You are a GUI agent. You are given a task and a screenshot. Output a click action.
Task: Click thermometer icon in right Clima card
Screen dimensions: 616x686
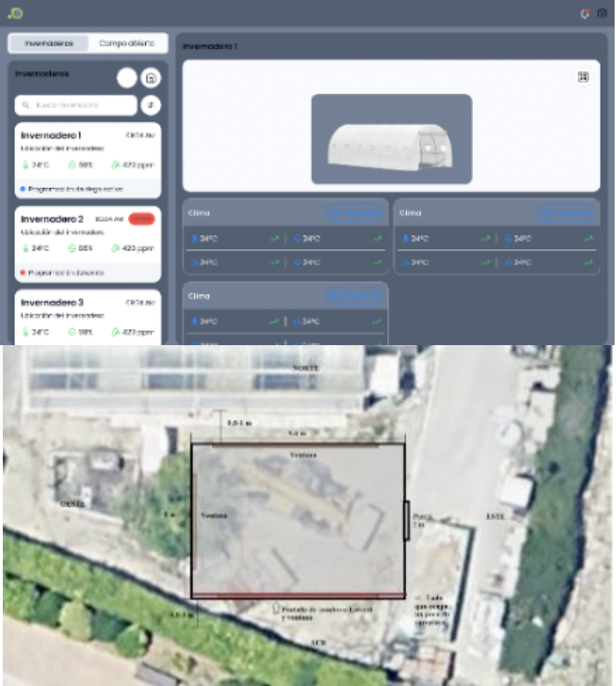click(406, 238)
